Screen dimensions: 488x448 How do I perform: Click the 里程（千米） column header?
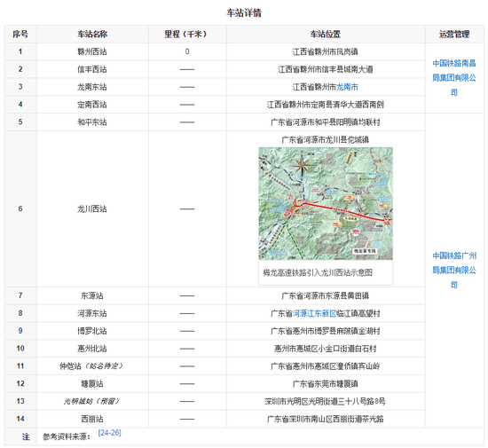[x=187, y=34]
